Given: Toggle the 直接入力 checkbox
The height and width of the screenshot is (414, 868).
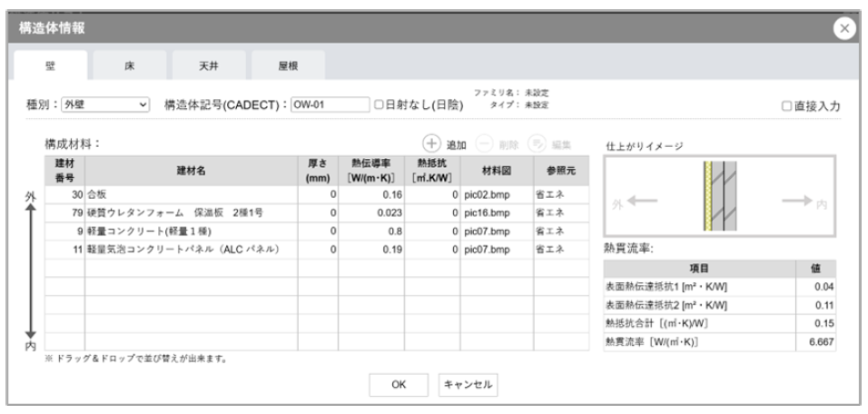Looking at the screenshot, I should (x=786, y=106).
